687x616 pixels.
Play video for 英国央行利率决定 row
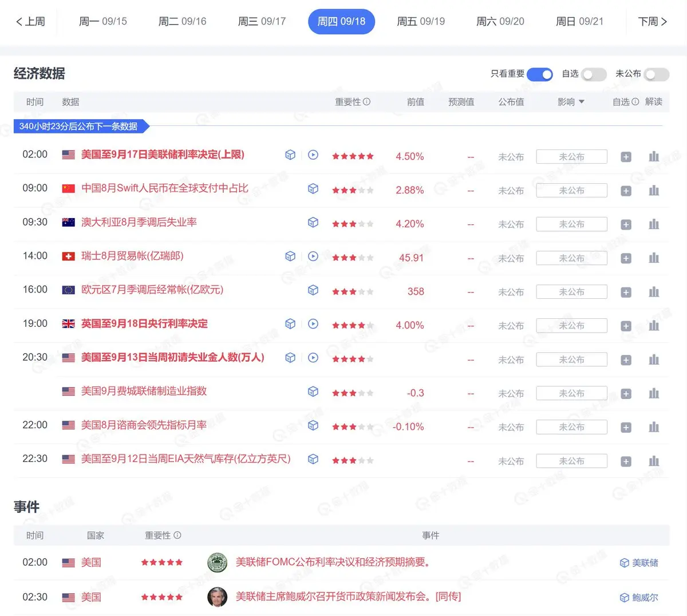click(x=313, y=323)
